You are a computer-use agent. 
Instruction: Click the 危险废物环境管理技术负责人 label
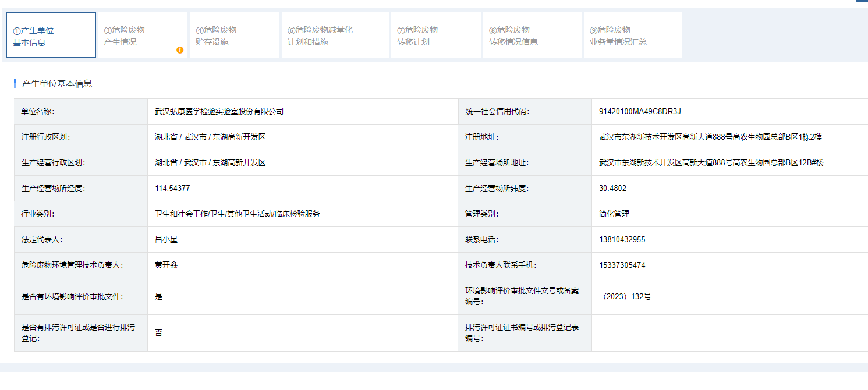click(72, 265)
